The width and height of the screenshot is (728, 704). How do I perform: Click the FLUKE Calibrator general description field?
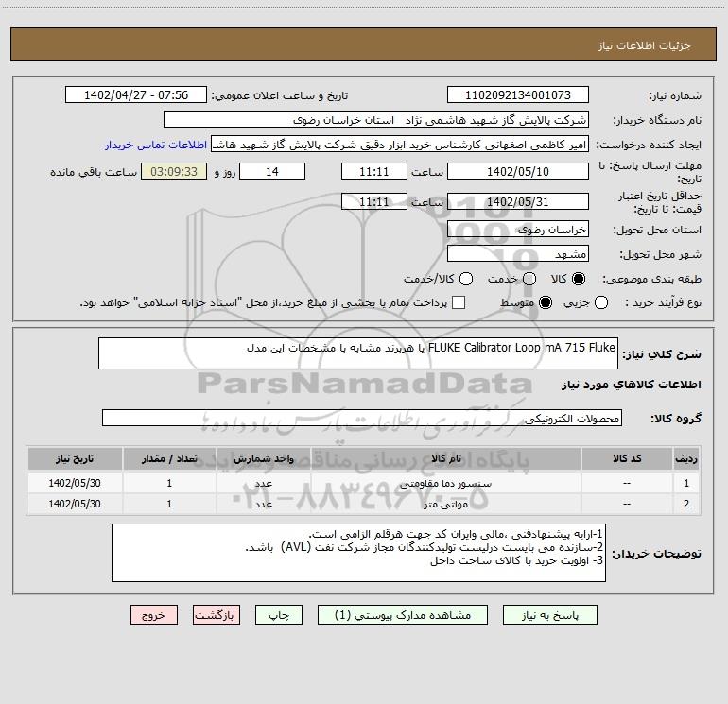click(x=358, y=353)
